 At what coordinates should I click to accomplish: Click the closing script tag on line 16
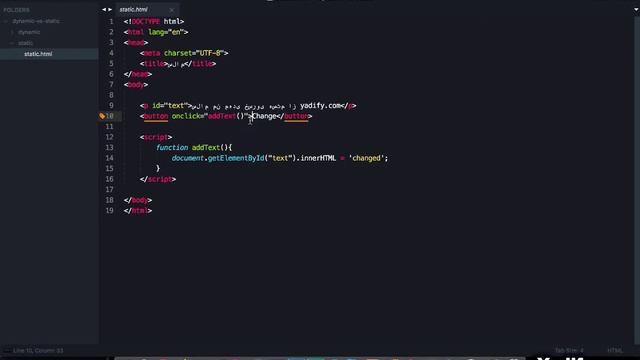(158, 179)
